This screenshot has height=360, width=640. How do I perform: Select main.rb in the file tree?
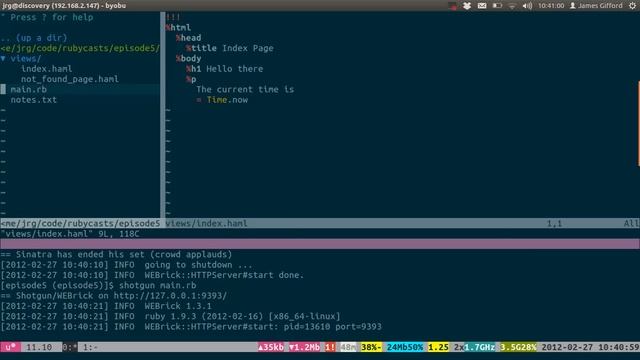(29, 89)
